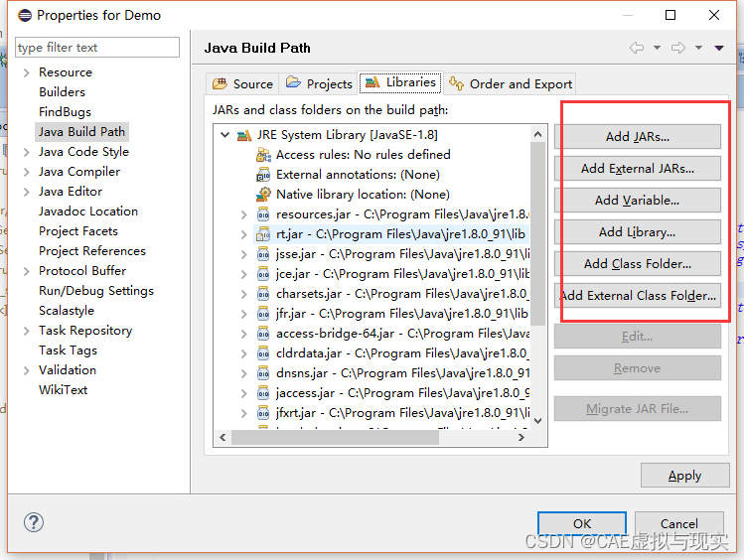Select Run/Debug Settings in sidebar
Screen dimensions: 744x560
tap(96, 291)
